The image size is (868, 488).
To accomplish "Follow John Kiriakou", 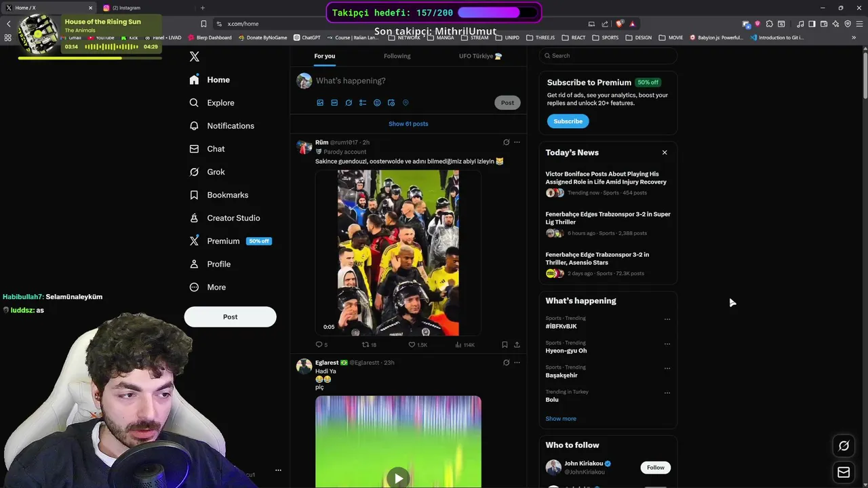I will [655, 468].
